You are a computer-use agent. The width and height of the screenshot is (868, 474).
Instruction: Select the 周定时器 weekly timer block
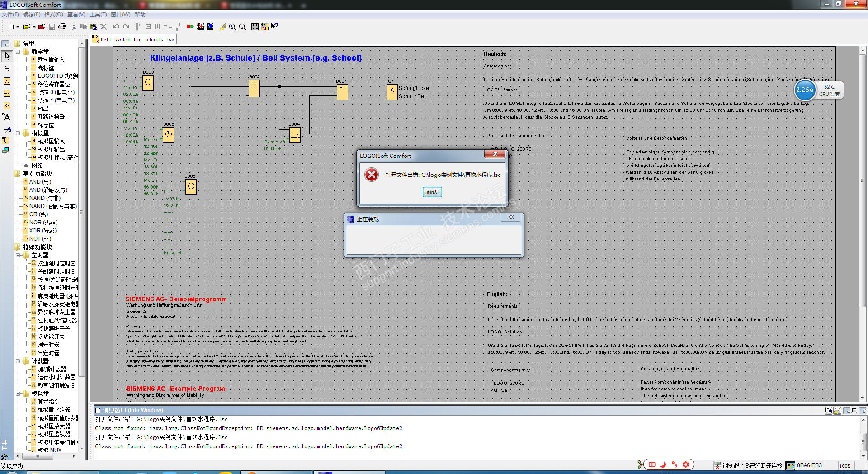45,345
